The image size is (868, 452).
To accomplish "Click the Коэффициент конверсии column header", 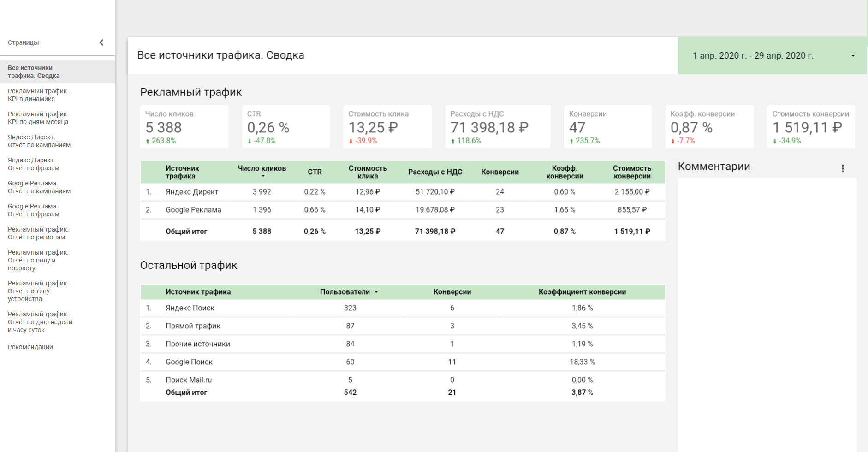I will coord(582,292).
